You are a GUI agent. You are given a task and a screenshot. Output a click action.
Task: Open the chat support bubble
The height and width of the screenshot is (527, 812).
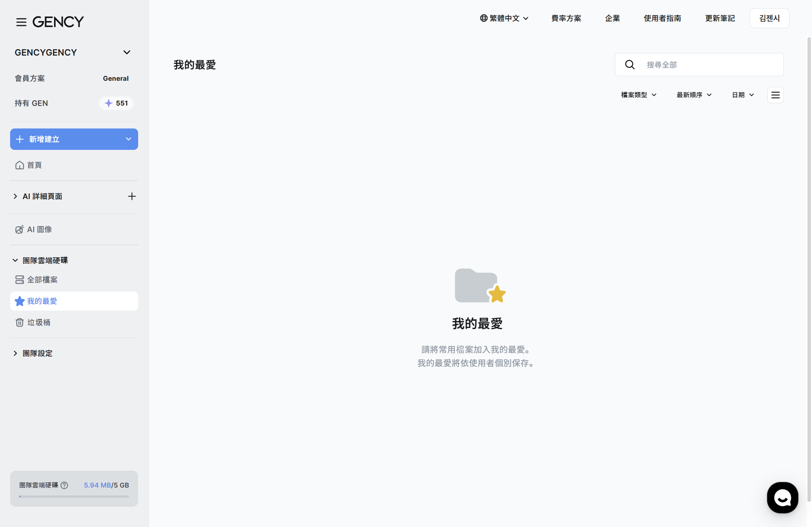point(783,498)
